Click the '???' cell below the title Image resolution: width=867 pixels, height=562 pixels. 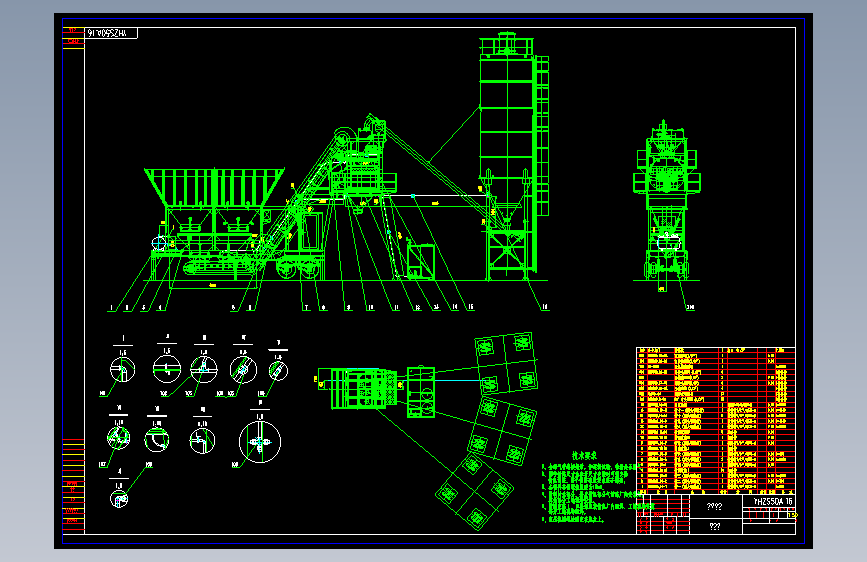pos(715,527)
